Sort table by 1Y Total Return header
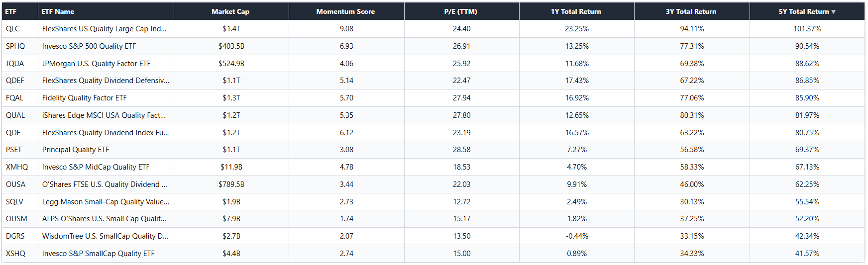This screenshot has width=868, height=265. (576, 11)
